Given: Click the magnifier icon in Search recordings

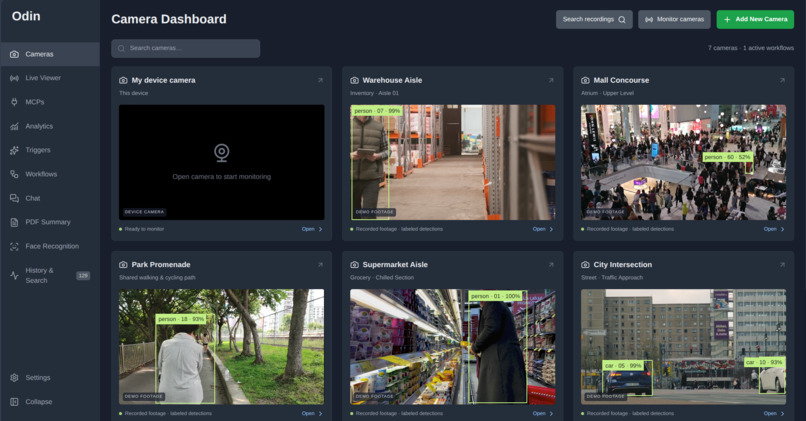Looking at the screenshot, I should pos(622,20).
